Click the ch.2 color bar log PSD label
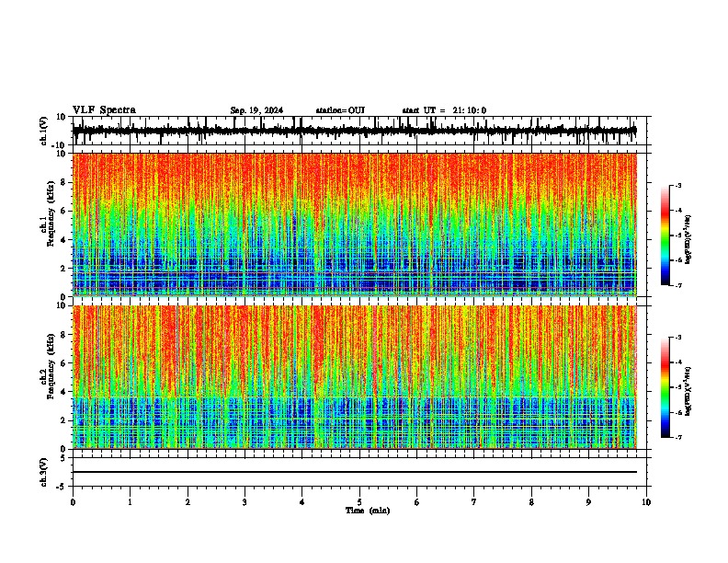Screen dimensions: 728x563 coord(688,392)
